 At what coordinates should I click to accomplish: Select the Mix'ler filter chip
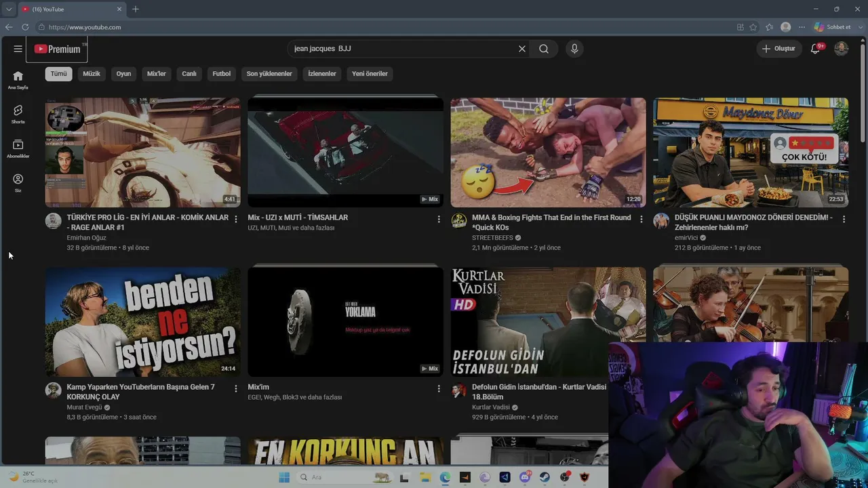click(x=157, y=74)
